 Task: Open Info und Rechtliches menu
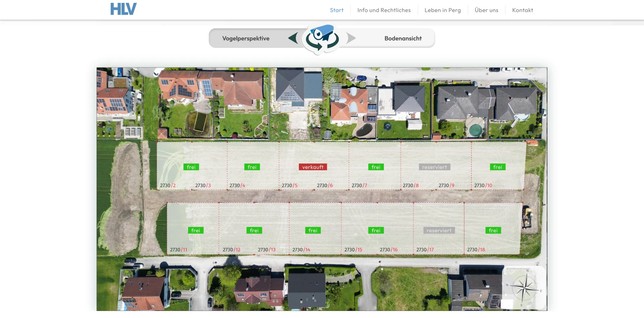(x=384, y=10)
